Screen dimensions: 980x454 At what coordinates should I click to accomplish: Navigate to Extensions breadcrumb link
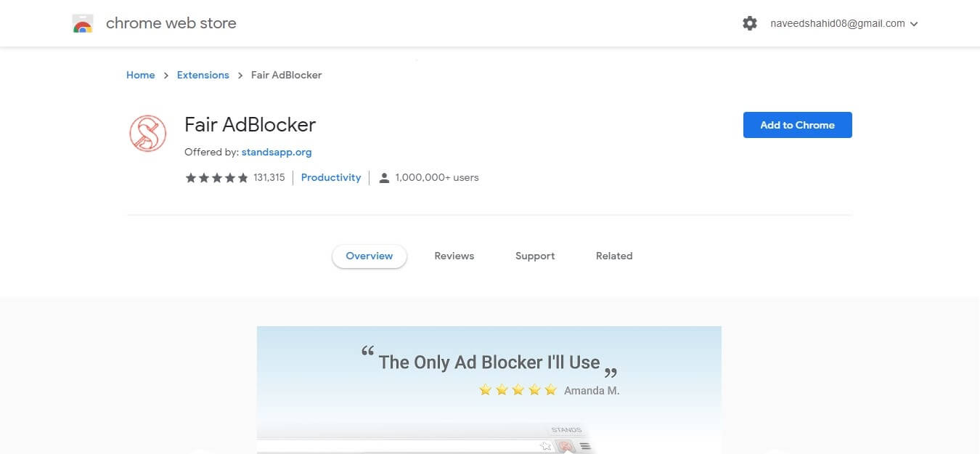[203, 75]
